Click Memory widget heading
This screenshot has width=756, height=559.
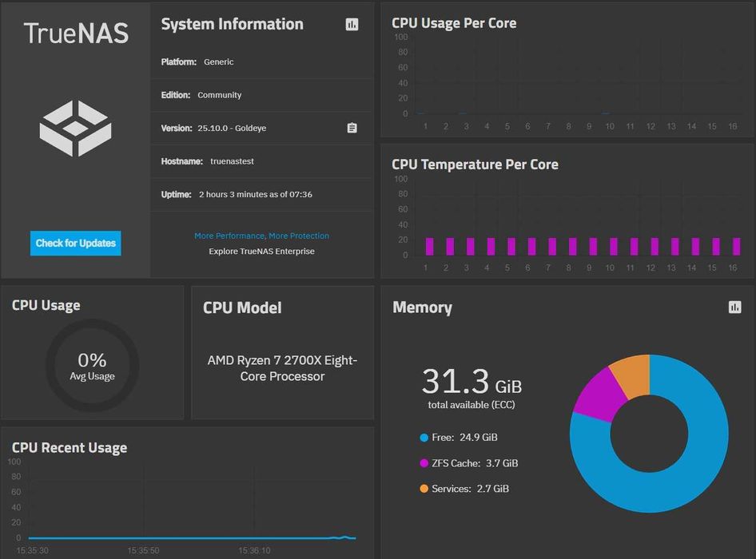coord(423,307)
